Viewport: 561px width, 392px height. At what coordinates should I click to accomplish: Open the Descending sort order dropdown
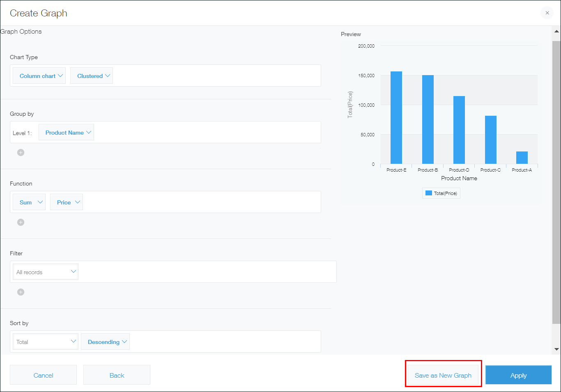[x=106, y=342]
